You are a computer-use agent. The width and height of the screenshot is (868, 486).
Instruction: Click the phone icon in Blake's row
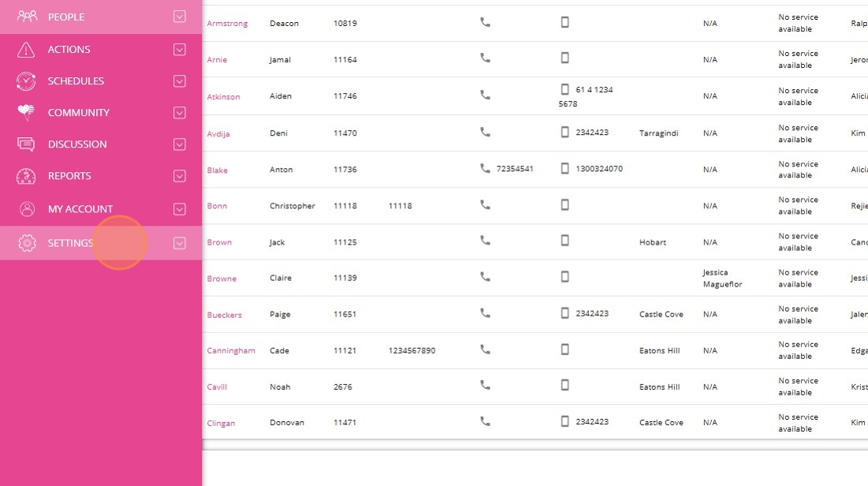485,168
